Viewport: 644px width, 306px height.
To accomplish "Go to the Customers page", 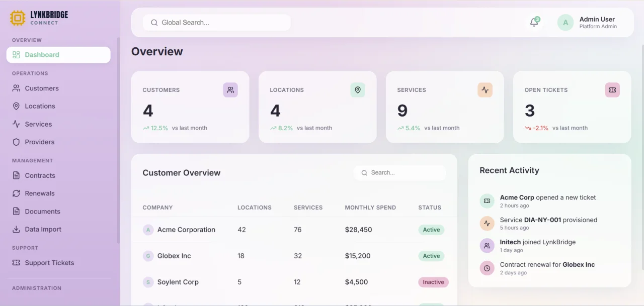I will coord(58,88).
